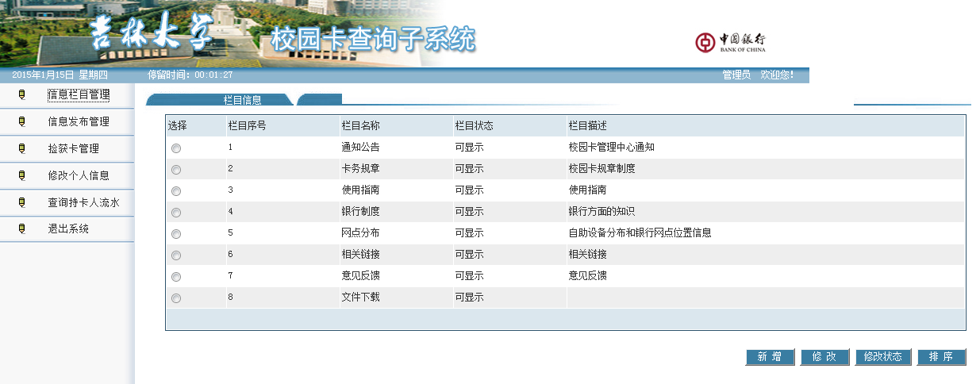Click the date 2015年1月15日 星期四
Viewport: 980px width, 384px height.
(x=60, y=75)
